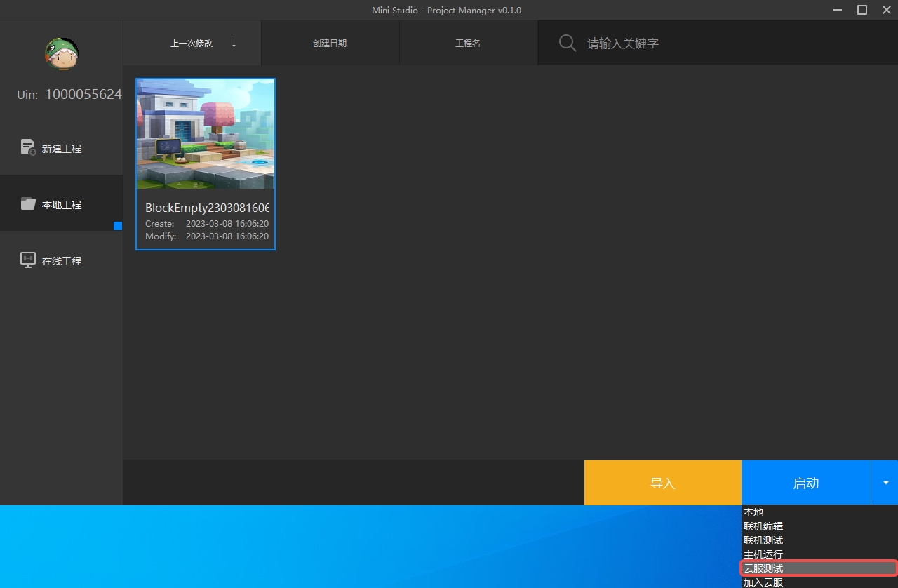Switch to 本地工程 sidebar tab
Image resolution: width=898 pixels, height=588 pixels.
click(x=62, y=204)
